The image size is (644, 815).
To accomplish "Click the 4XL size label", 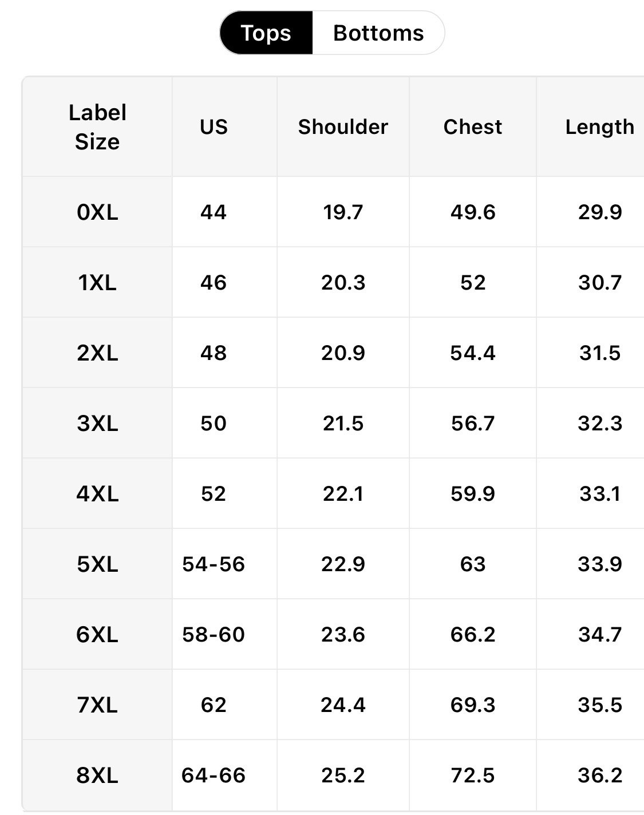I will pyautogui.click(x=97, y=494).
